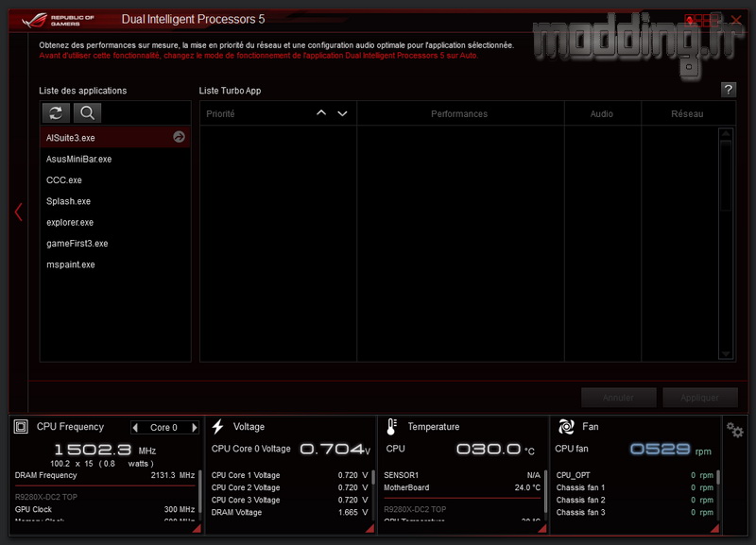Click the 030.0 °C CPU temperature readout
The width and height of the screenshot is (756, 545).
pos(495,450)
